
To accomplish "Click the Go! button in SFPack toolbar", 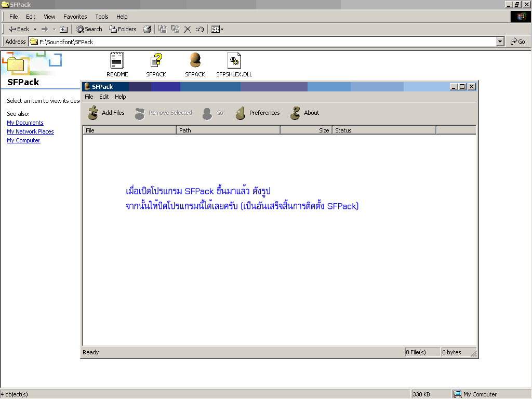I will 214,113.
